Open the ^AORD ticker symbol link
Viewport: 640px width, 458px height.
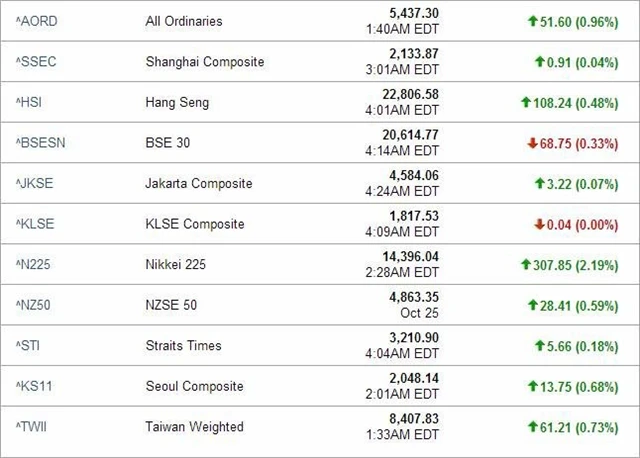(x=35, y=21)
